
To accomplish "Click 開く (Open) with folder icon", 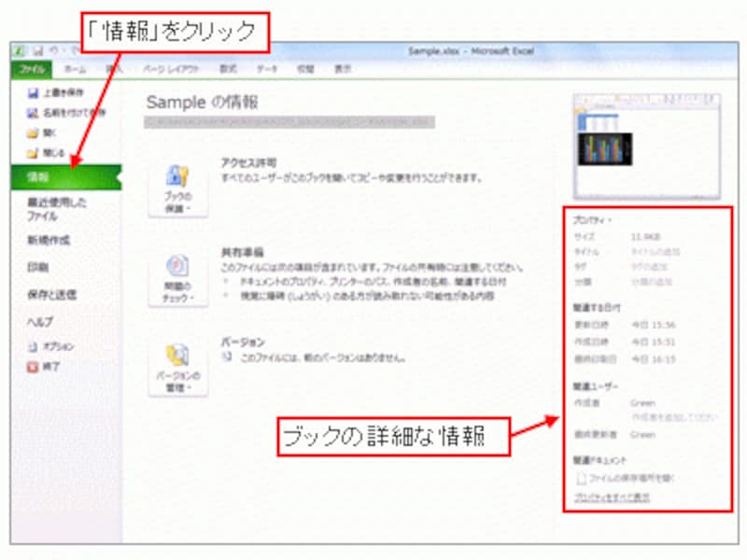I will coord(41,133).
